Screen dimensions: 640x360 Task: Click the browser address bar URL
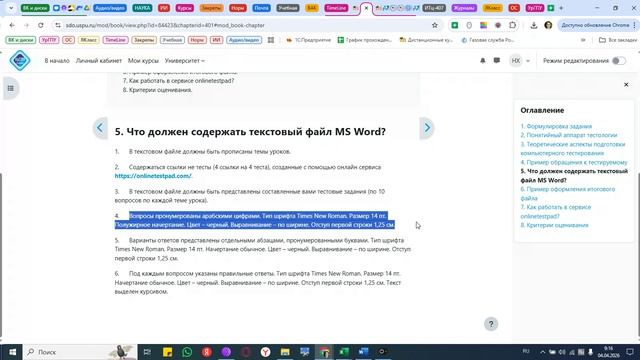[165, 25]
